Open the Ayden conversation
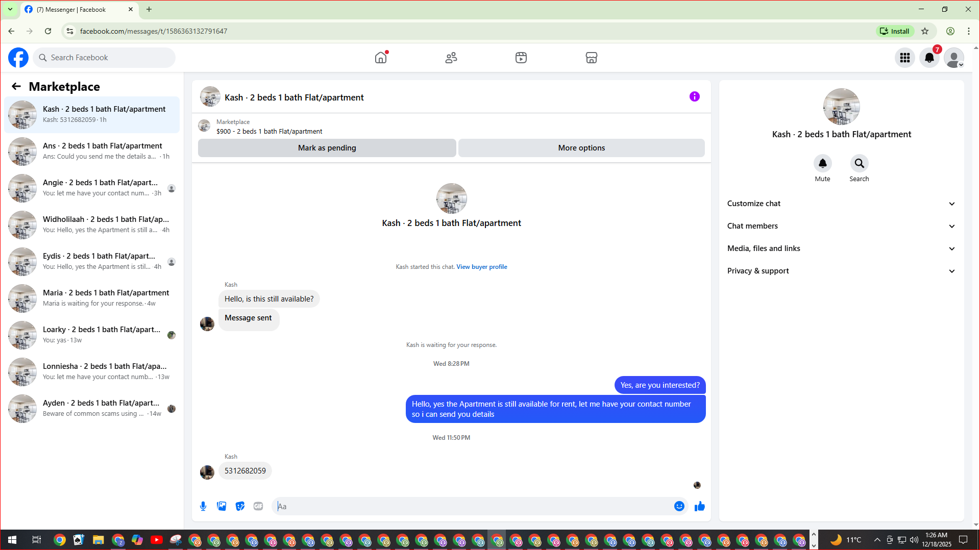Screen dimensions: 980x550 tap(92, 409)
